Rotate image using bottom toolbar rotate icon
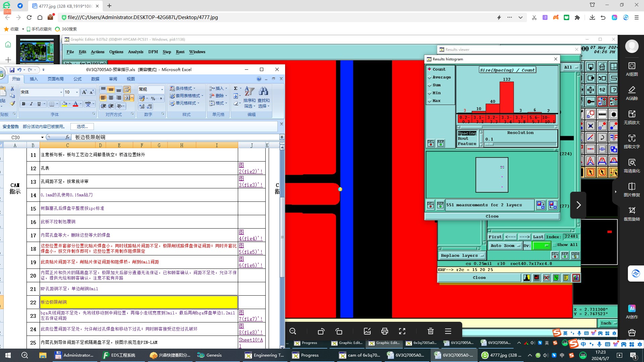 point(321,331)
